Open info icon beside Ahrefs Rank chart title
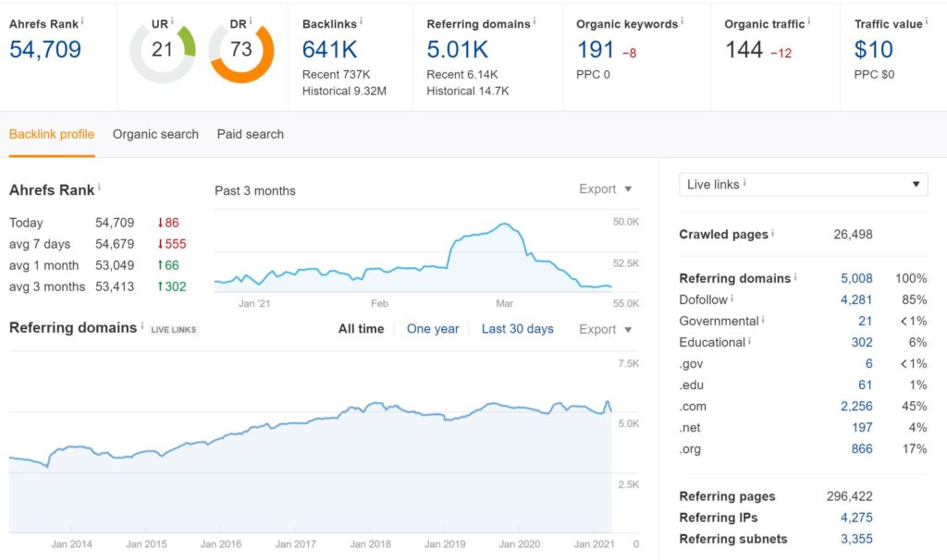Screen dimensions: 947x560 pyautogui.click(x=99, y=187)
